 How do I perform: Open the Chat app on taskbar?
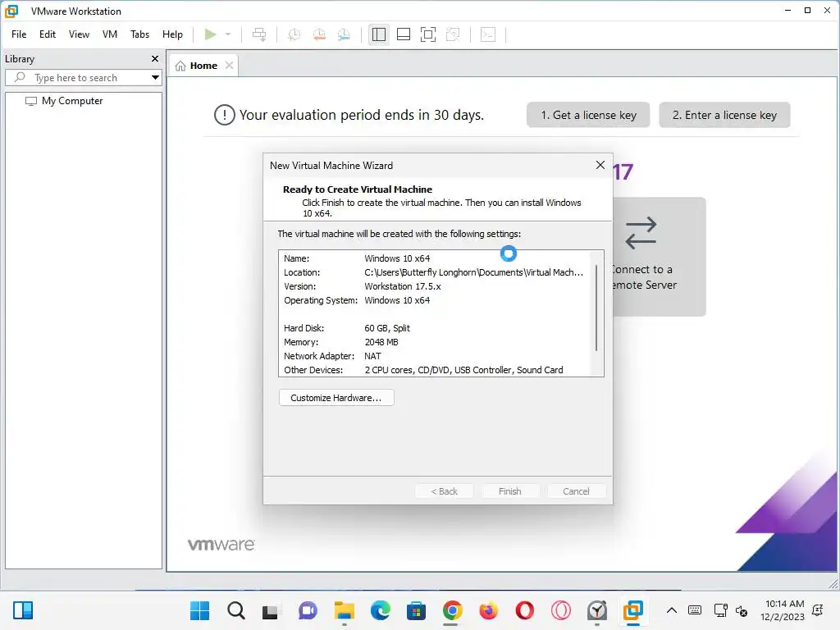coord(308,610)
